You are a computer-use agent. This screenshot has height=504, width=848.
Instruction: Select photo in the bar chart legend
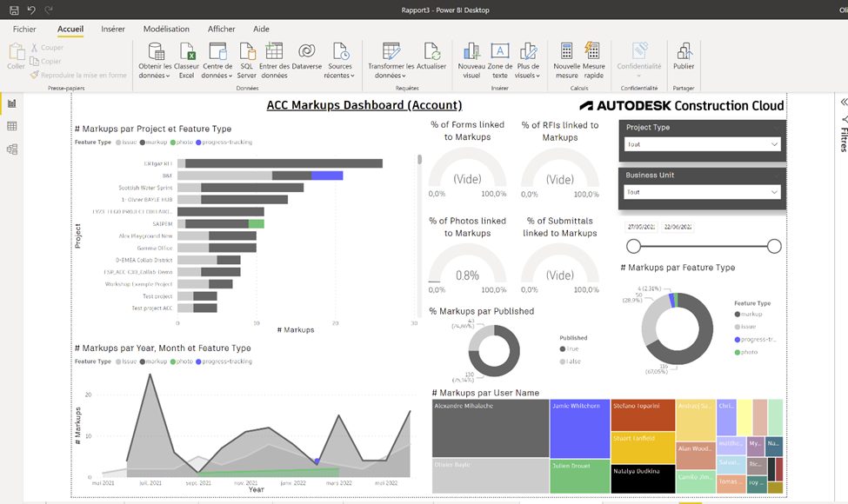click(182, 142)
